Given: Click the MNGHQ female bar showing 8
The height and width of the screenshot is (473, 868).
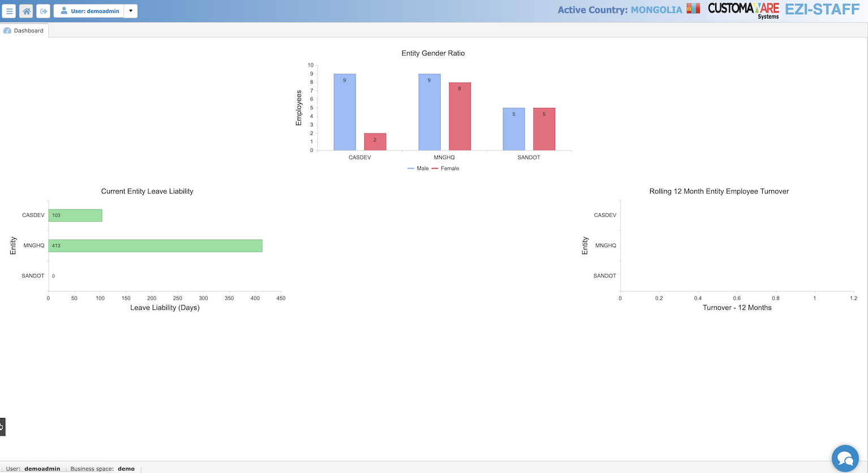Looking at the screenshot, I should [x=460, y=117].
